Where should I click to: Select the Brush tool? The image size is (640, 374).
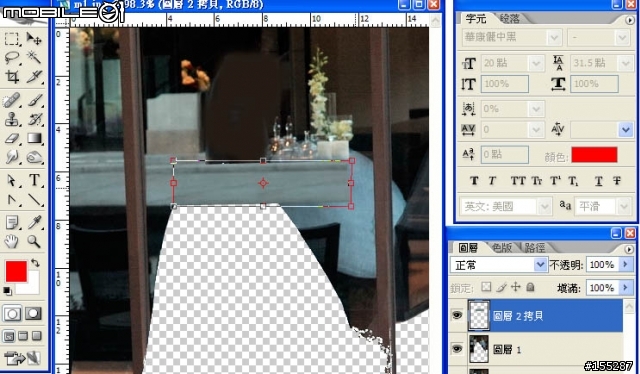tap(34, 100)
